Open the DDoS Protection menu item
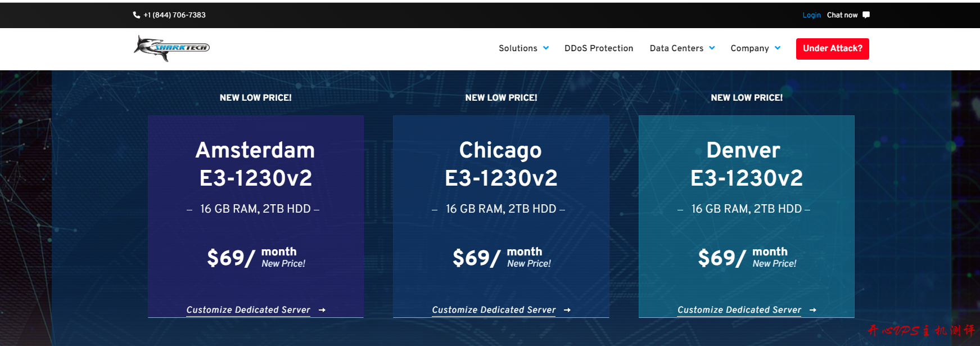The width and height of the screenshot is (980, 346). 599,48
